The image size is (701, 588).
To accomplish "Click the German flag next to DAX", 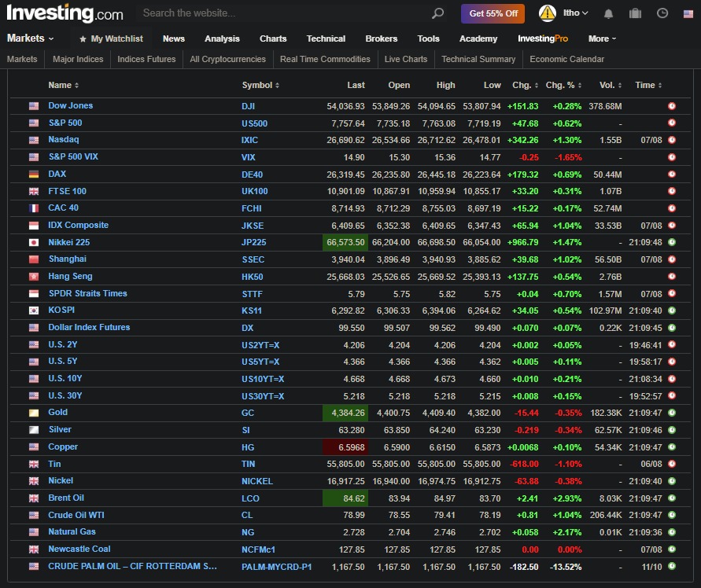I will pos(34,175).
